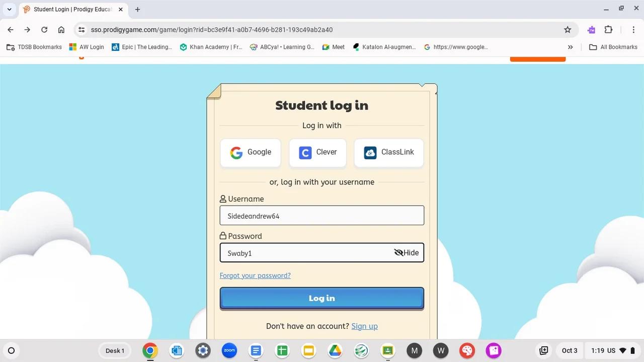Viewport: 644px width, 362px height.
Task: Open the ChromeOS launcher
Action: click(11, 350)
